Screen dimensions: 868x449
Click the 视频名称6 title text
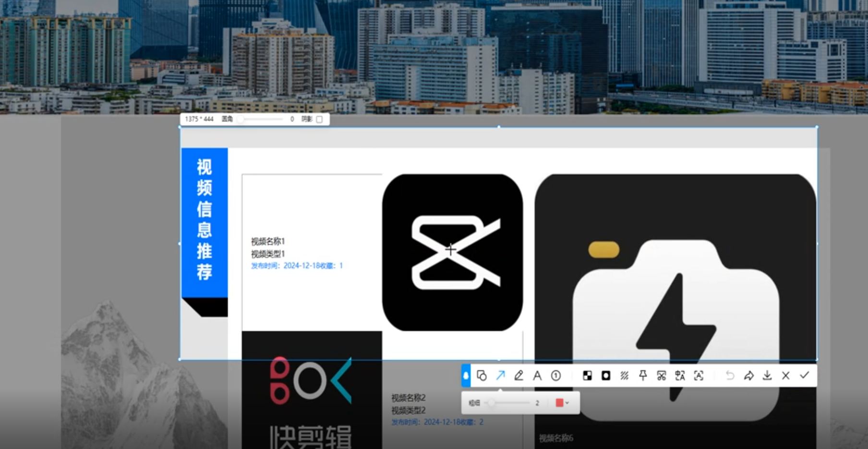point(556,438)
